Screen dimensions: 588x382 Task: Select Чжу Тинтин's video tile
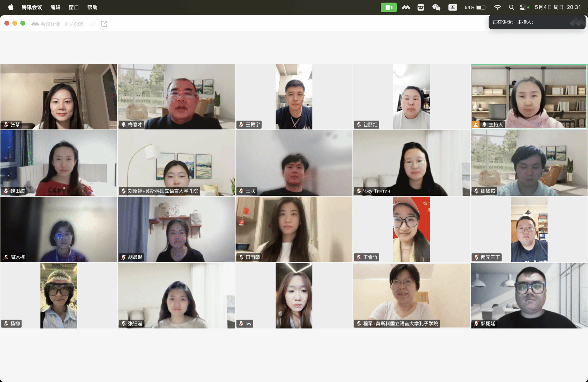(x=411, y=163)
